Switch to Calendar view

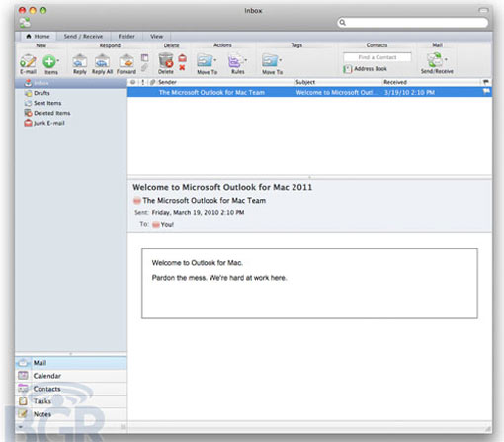(71, 376)
